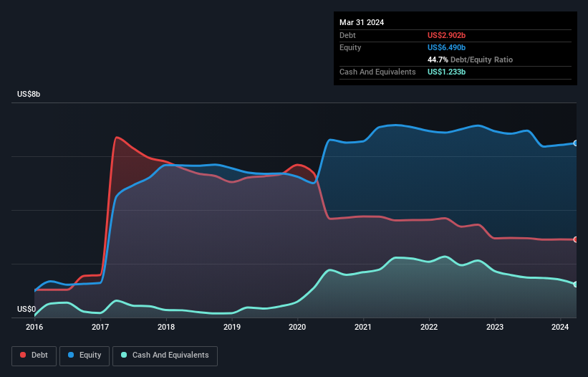The height and width of the screenshot is (377, 588).
Task: Click the 2023 x-axis label
Action: pyautogui.click(x=495, y=327)
